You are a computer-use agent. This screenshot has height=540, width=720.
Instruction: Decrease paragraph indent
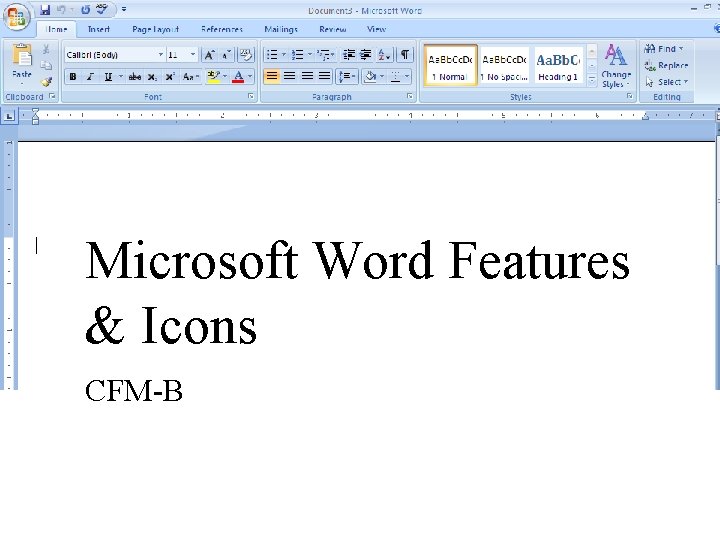(349, 55)
